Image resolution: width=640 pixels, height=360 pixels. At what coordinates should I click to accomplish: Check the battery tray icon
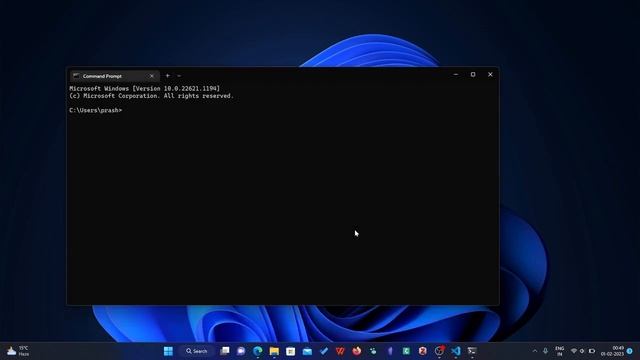591,351
